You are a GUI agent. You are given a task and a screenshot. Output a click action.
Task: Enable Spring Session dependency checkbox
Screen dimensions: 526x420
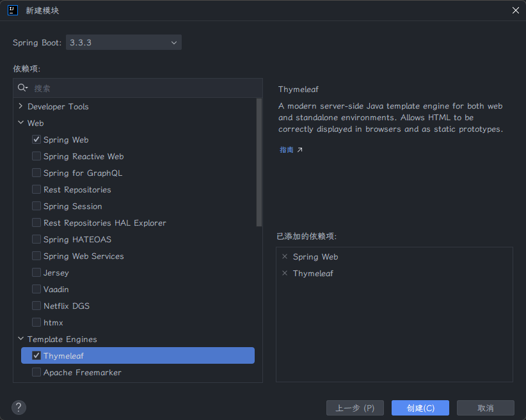[x=36, y=206]
